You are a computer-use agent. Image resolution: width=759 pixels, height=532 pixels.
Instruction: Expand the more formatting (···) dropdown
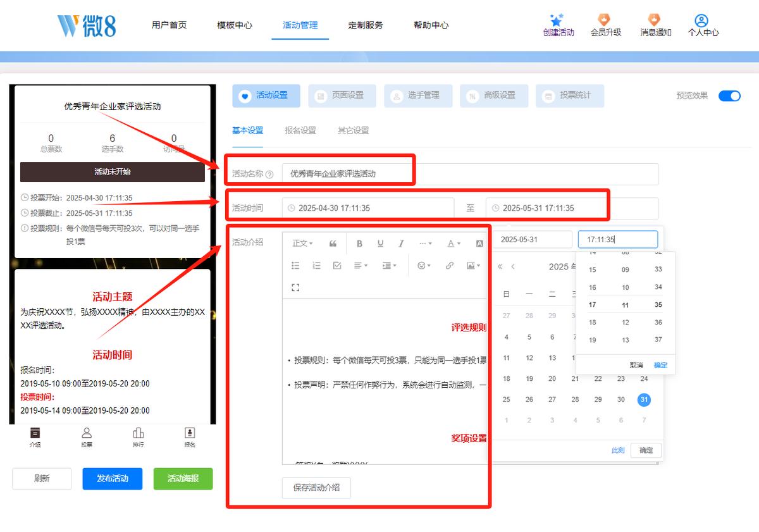click(426, 244)
